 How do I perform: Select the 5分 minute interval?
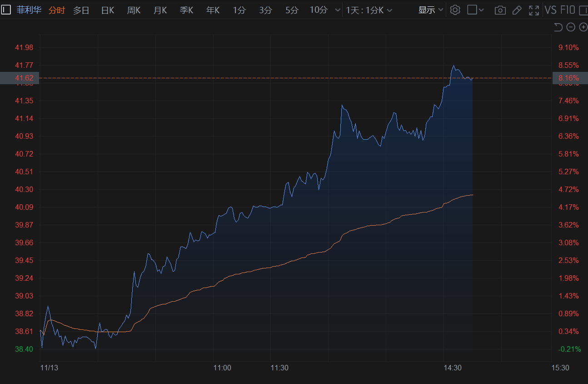[292, 10]
